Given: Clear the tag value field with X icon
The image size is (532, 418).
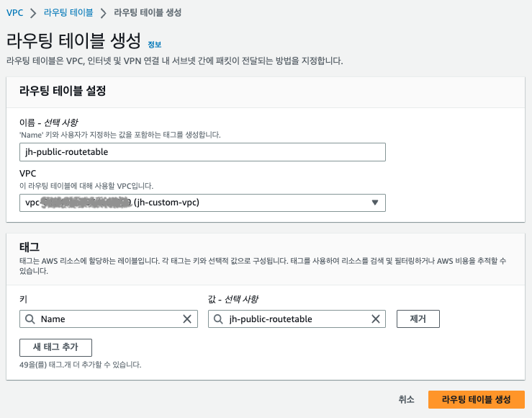Looking at the screenshot, I should [x=375, y=319].
